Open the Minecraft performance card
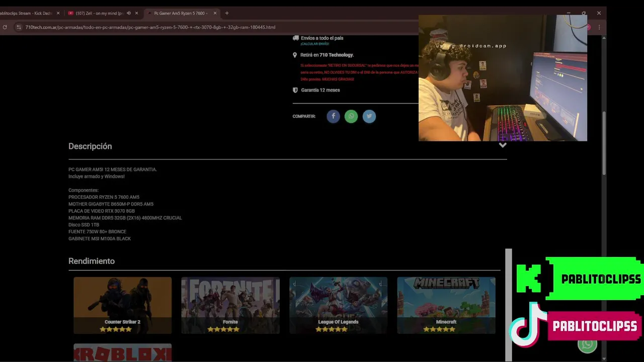 click(x=446, y=305)
